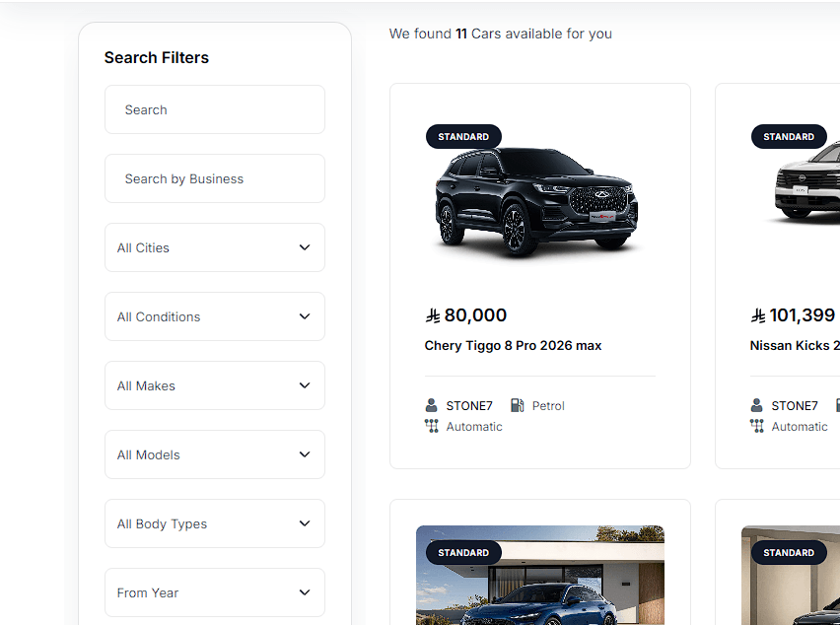The width and height of the screenshot is (840, 625).
Task: Open the All Cities dropdown
Action: [x=215, y=247]
